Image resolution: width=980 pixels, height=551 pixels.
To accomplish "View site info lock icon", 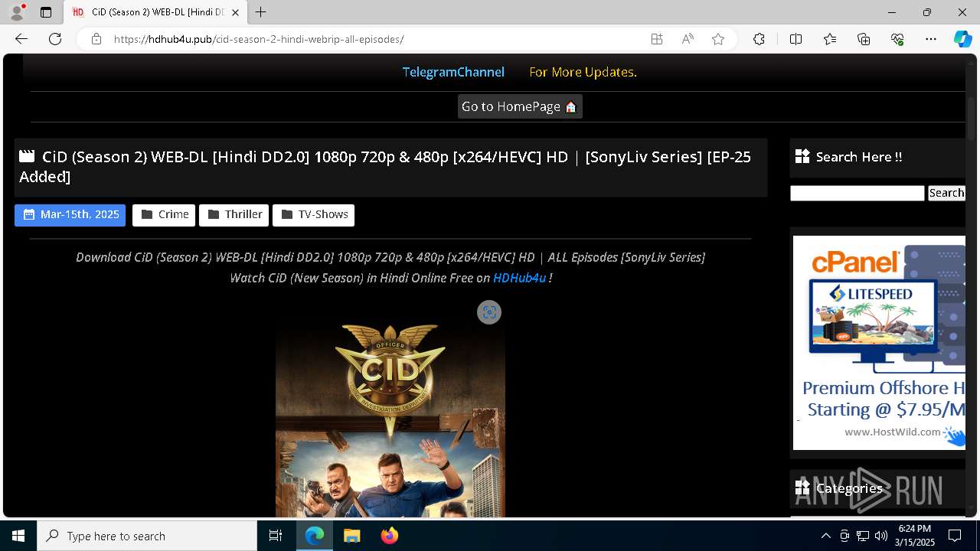I will click(x=96, y=39).
